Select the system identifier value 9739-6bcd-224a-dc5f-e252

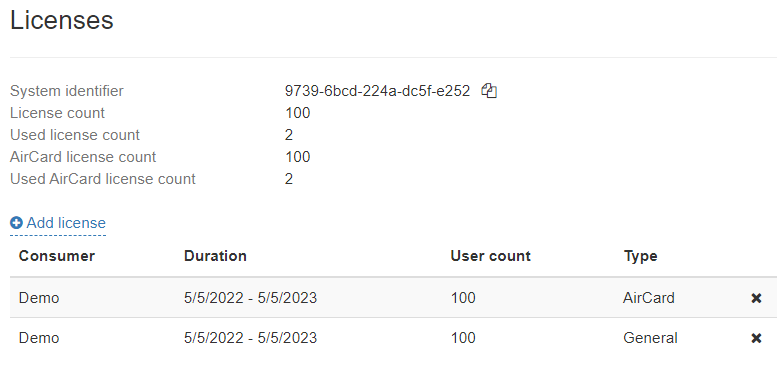coord(378,91)
